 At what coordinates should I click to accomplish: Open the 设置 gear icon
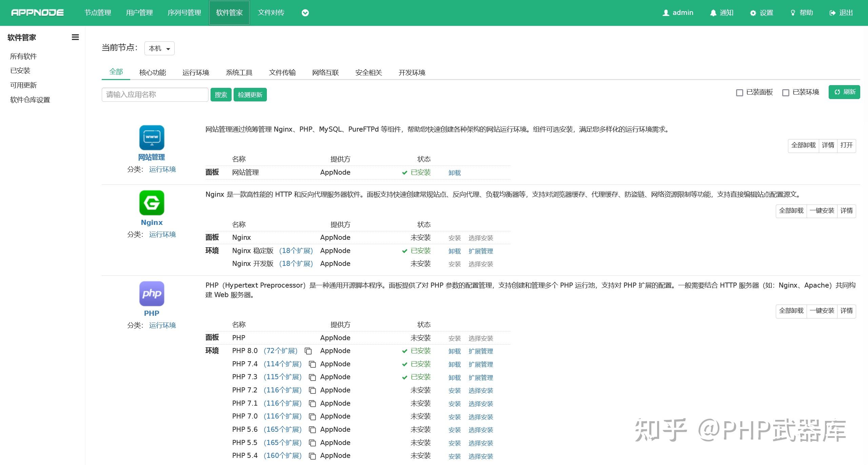click(753, 13)
